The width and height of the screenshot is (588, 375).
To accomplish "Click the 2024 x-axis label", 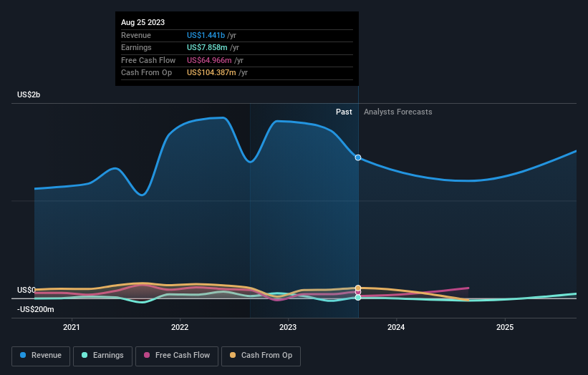I will [x=396, y=327].
